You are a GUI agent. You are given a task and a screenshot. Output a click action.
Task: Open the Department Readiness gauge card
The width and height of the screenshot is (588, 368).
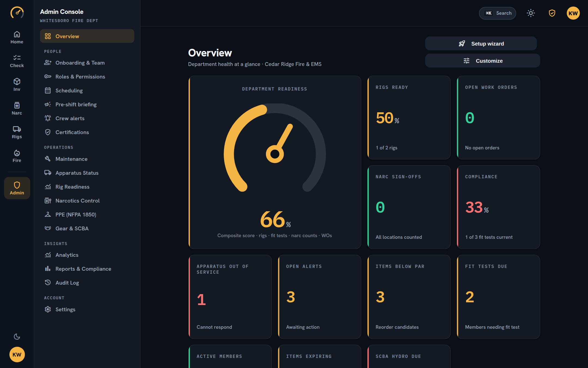click(275, 162)
